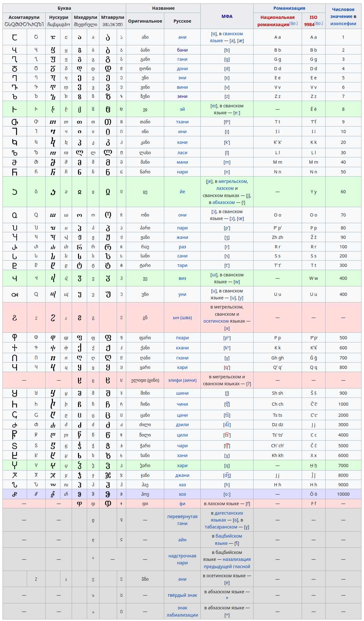The height and width of the screenshot is (621, 364).
Task: Click the дони letter name link
Action: coord(182,69)
